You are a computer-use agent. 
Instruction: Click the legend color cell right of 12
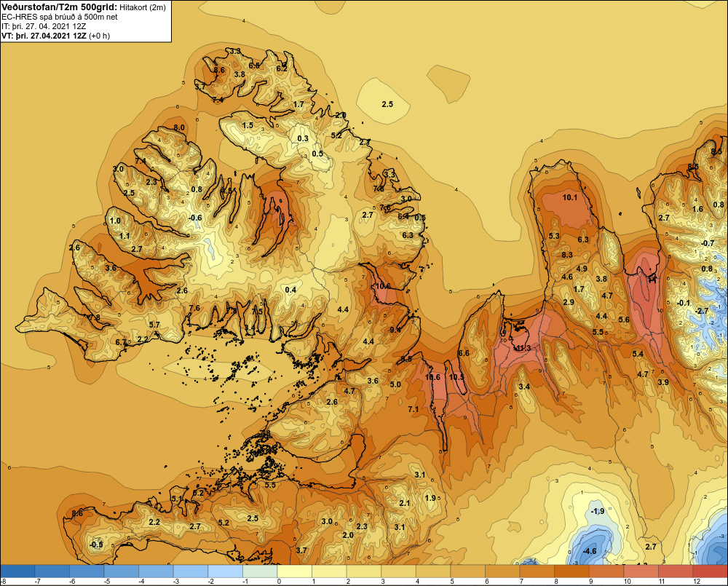(710, 571)
